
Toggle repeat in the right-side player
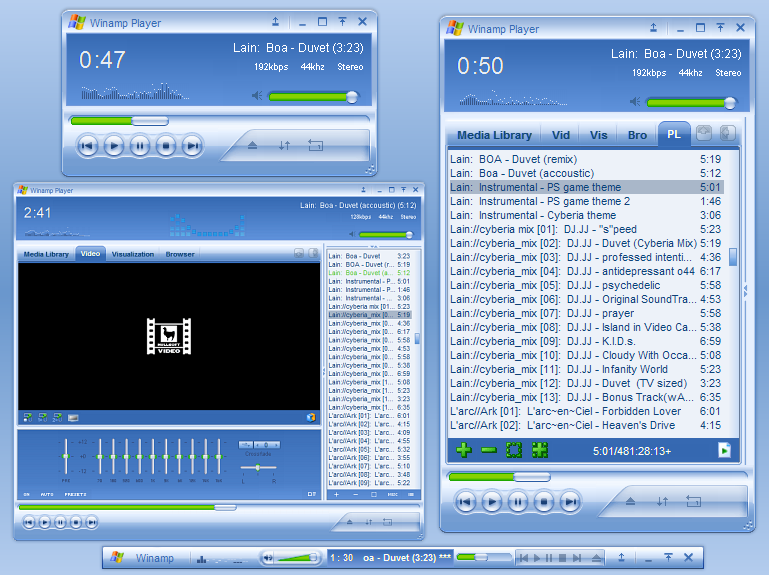pyautogui.click(x=693, y=501)
